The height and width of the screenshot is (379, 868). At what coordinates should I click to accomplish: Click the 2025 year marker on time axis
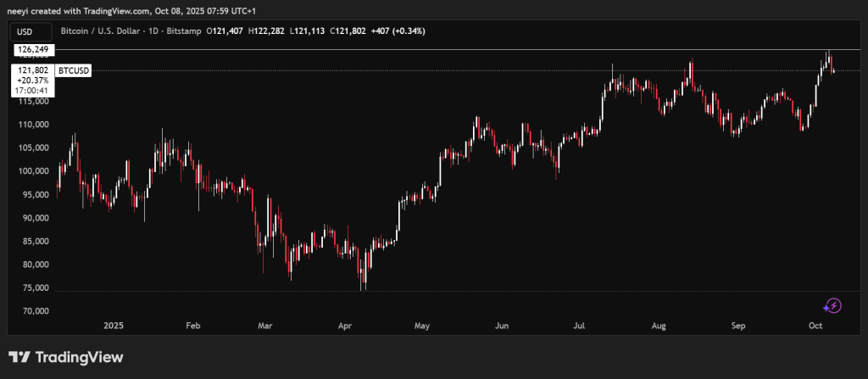click(x=114, y=326)
